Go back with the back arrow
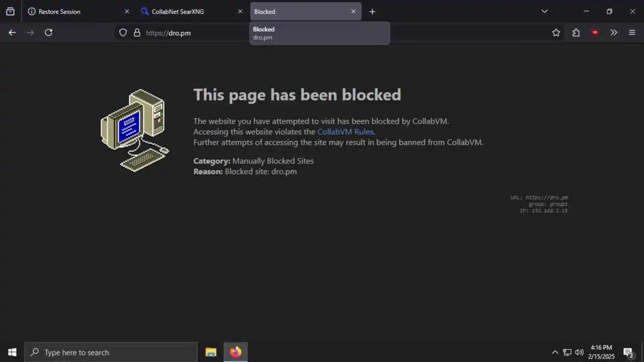This screenshot has width=644, height=362. pos(12,33)
